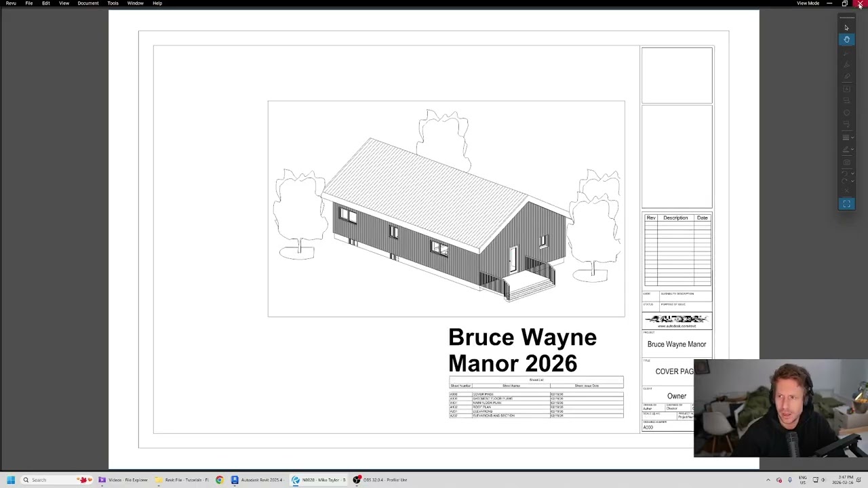The width and height of the screenshot is (868, 488).
Task: Click the 'Rev' header in revision table
Action: coord(651,218)
